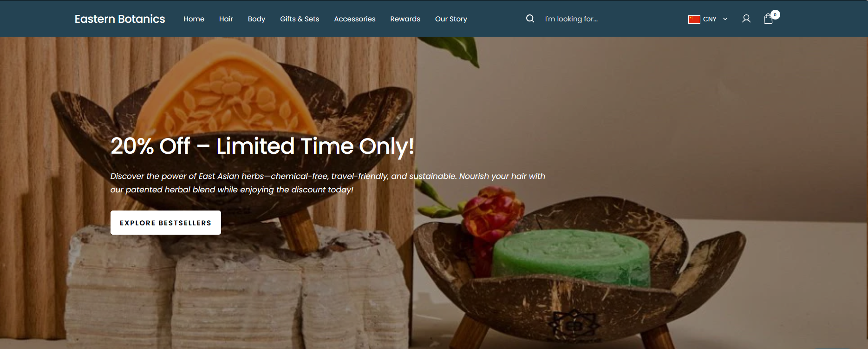Go to the Home menu item
Screen dimensions: 868x349
[x=194, y=19]
